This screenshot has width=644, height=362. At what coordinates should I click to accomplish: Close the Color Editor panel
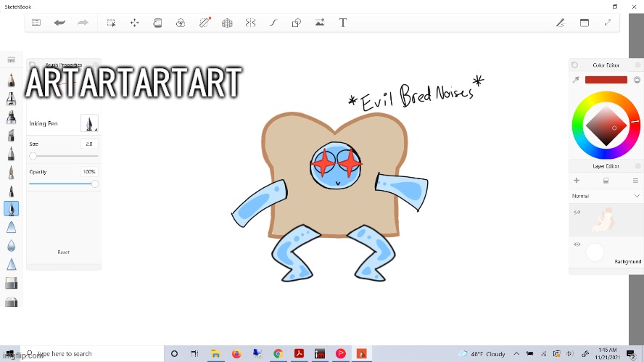(637, 65)
